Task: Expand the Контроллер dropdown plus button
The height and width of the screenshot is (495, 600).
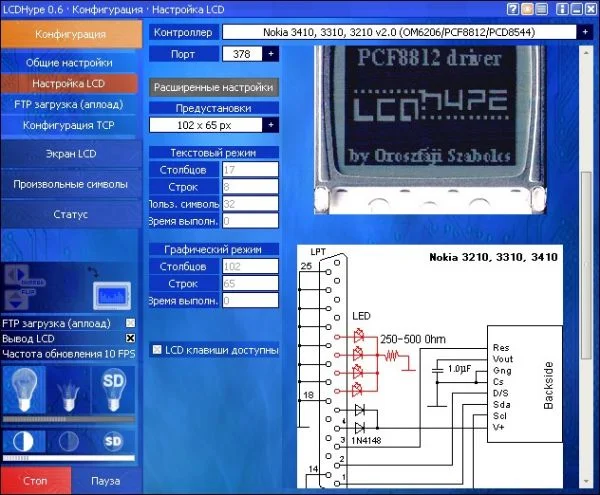Action: coord(585,32)
